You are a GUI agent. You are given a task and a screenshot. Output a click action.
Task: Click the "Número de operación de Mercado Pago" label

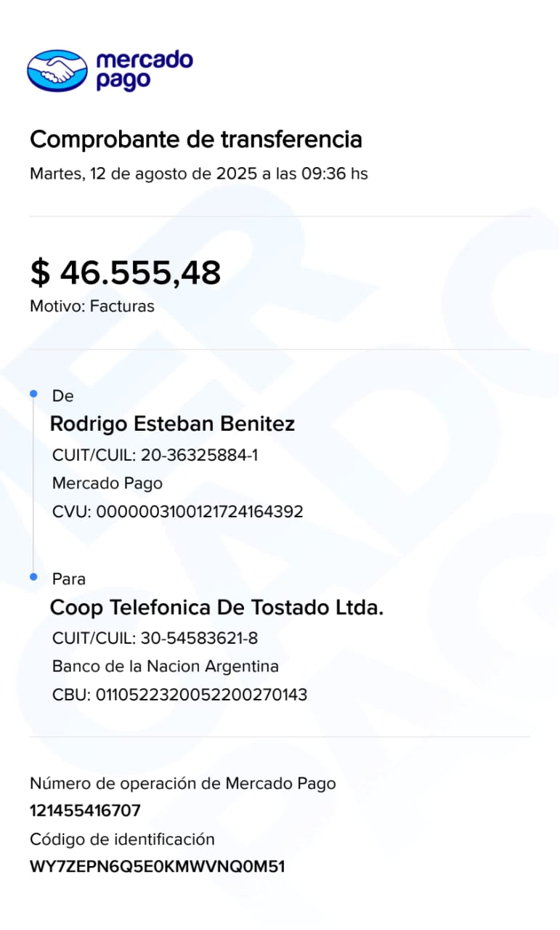[x=183, y=783]
